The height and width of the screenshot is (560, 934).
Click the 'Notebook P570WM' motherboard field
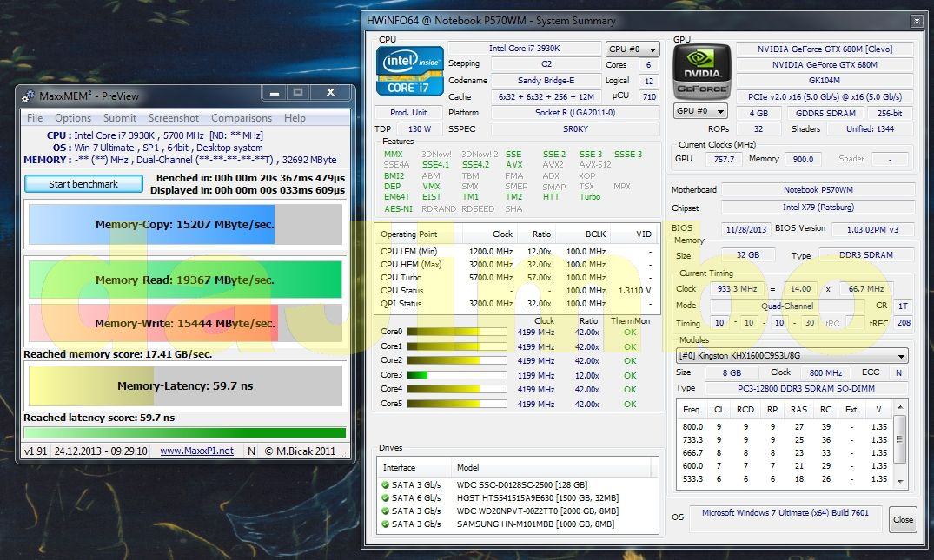pyautogui.click(x=818, y=190)
